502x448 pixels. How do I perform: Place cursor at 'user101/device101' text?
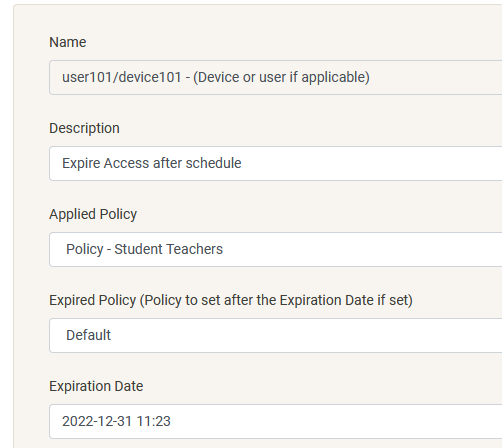(122, 77)
